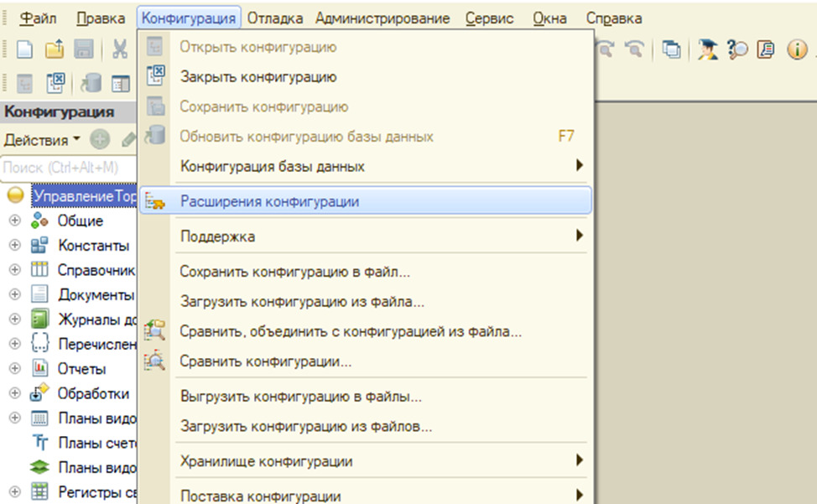The width and height of the screenshot is (817, 504).
Task: Select the Перечислен tree item
Action: tap(97, 344)
